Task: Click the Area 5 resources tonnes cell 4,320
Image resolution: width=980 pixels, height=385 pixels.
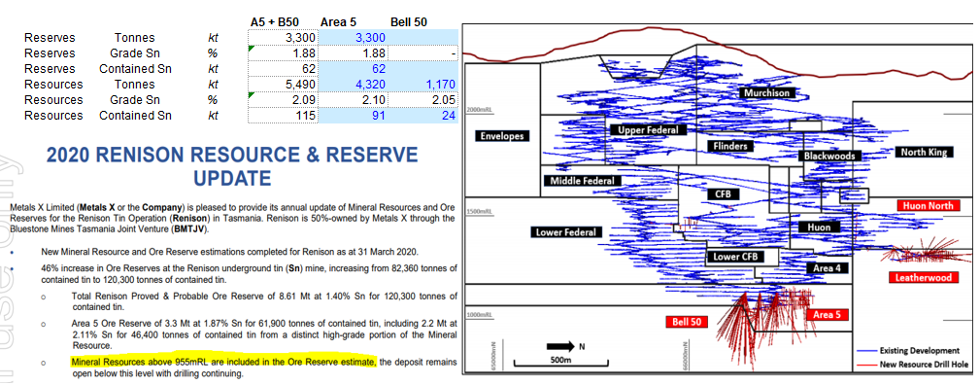Action: 353,84
